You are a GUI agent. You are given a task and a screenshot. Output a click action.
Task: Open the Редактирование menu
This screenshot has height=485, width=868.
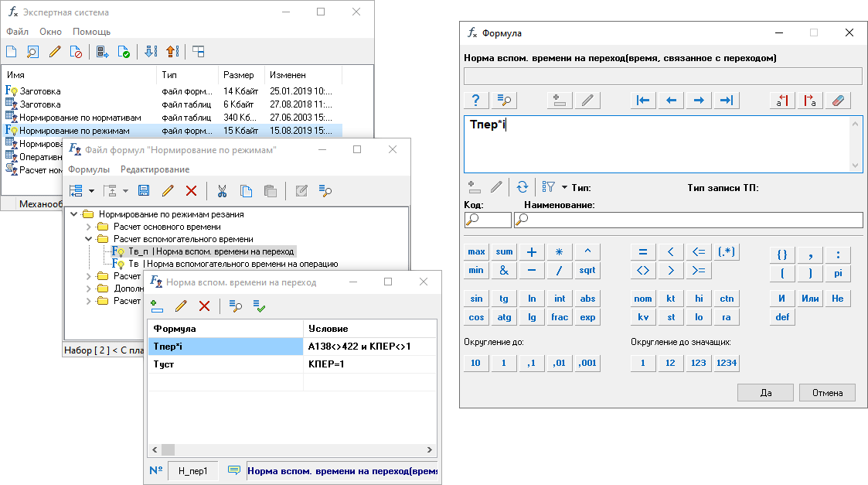[x=155, y=169]
